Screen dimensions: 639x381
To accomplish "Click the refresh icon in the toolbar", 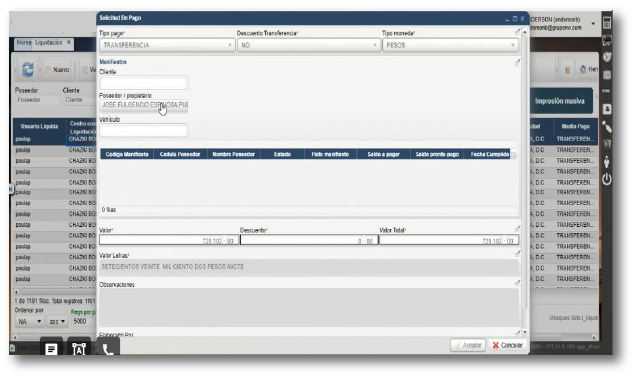I will pos(28,69).
